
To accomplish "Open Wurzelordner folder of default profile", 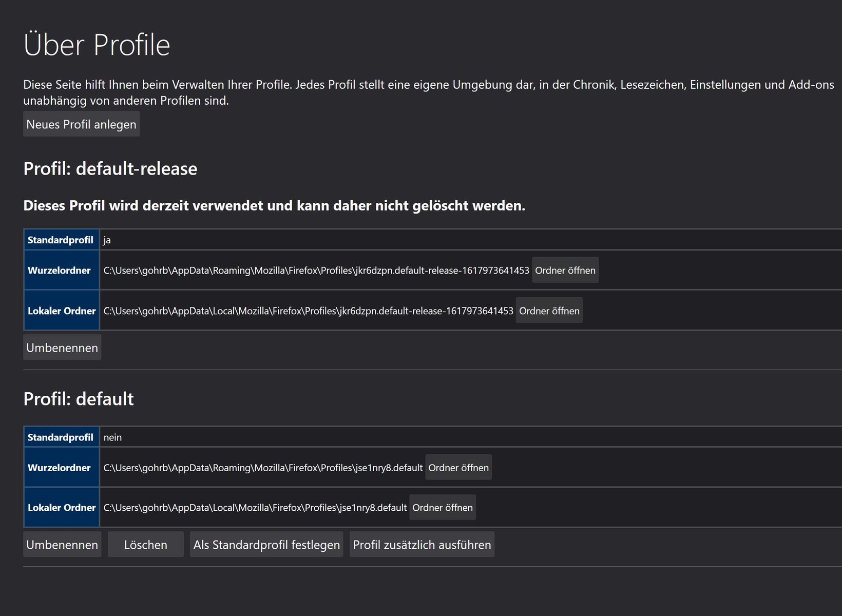I will pos(458,468).
